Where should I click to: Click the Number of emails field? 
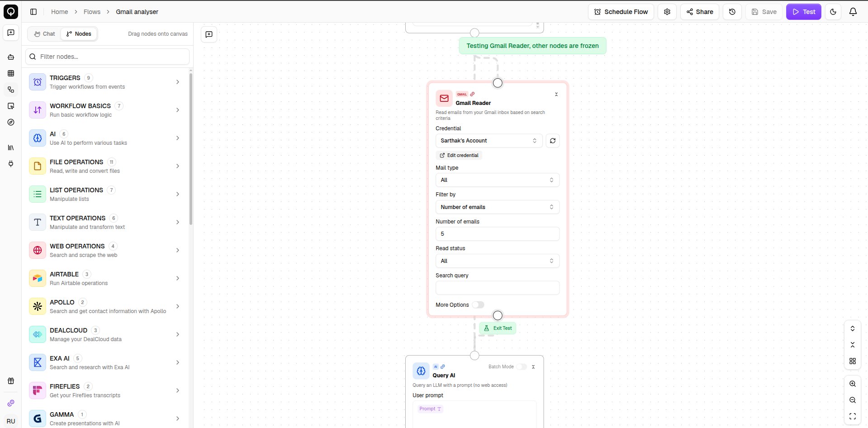498,234
